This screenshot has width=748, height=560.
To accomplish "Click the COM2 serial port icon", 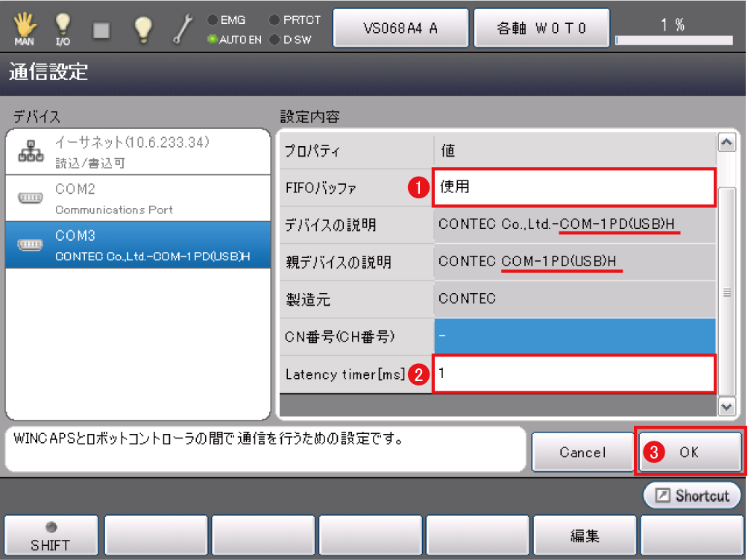I will point(29,198).
